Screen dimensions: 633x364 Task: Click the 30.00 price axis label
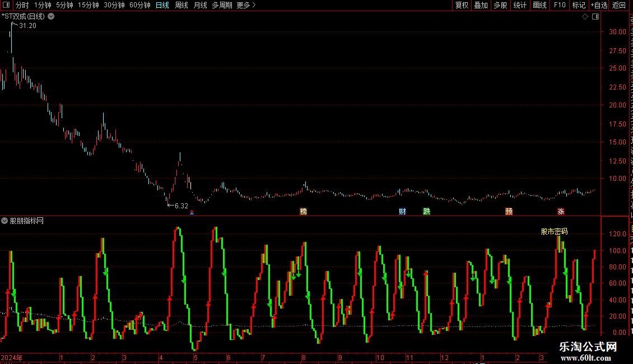618,32
